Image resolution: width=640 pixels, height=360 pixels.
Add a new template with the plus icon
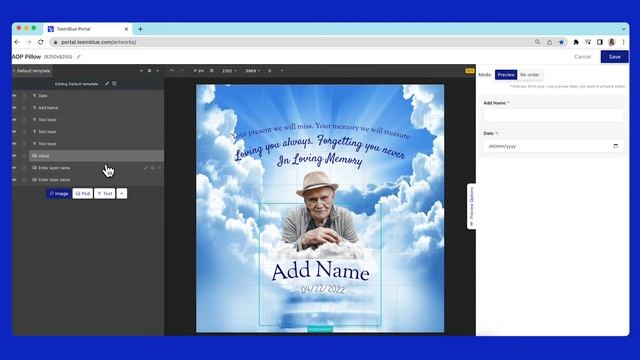158,71
